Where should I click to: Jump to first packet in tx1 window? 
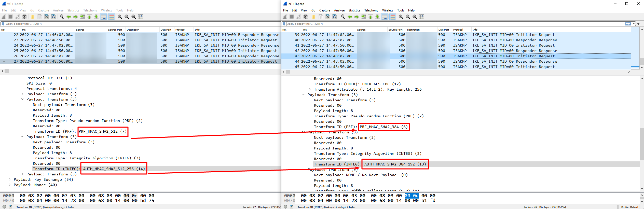(x=89, y=17)
